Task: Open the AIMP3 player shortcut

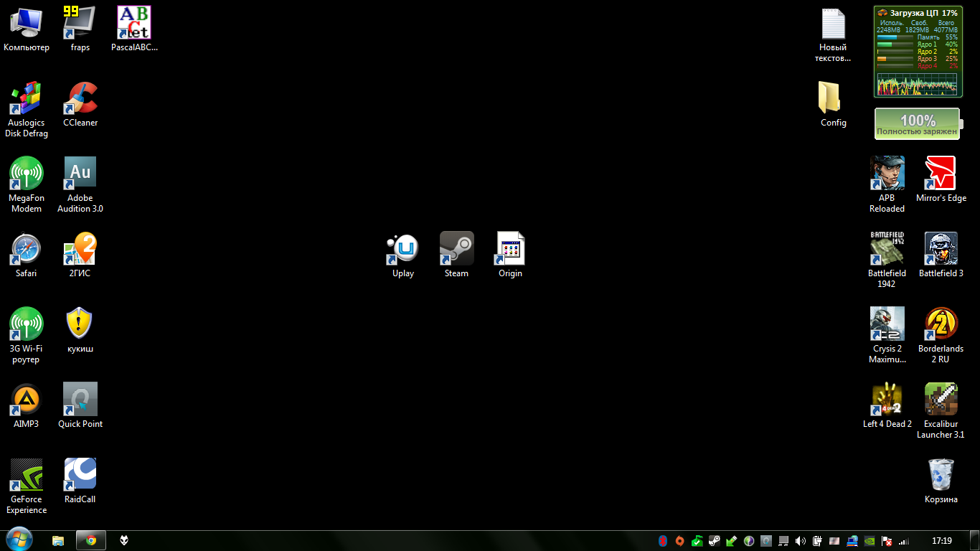Action: 27,405
